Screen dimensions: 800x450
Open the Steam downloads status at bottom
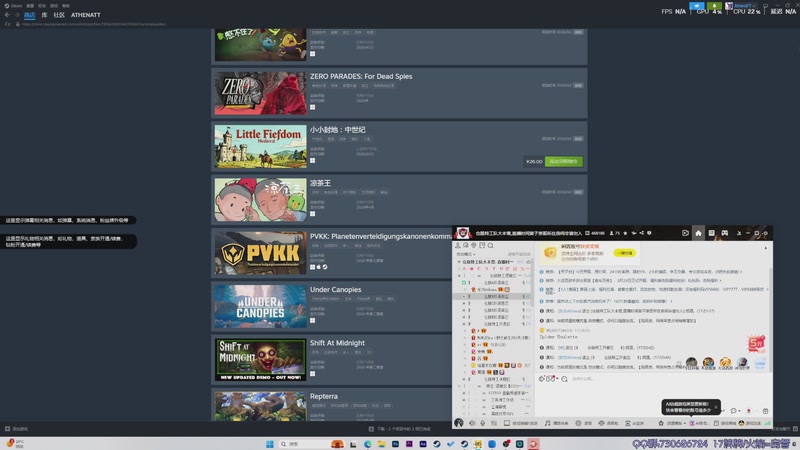point(399,429)
